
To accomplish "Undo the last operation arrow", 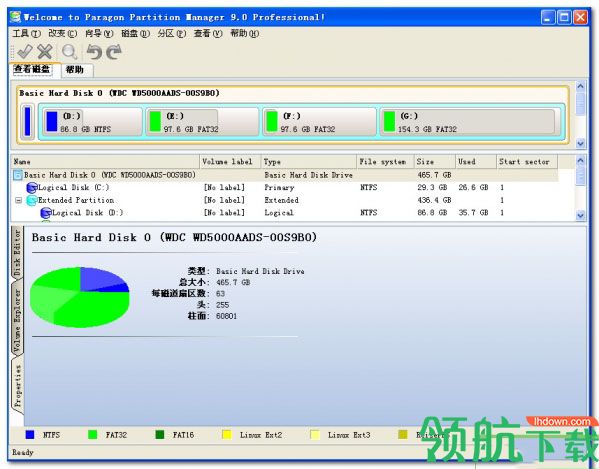I will [x=94, y=52].
